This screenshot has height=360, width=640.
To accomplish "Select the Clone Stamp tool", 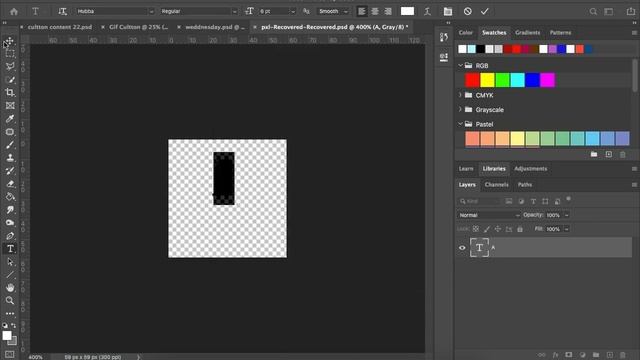I will click(10, 158).
